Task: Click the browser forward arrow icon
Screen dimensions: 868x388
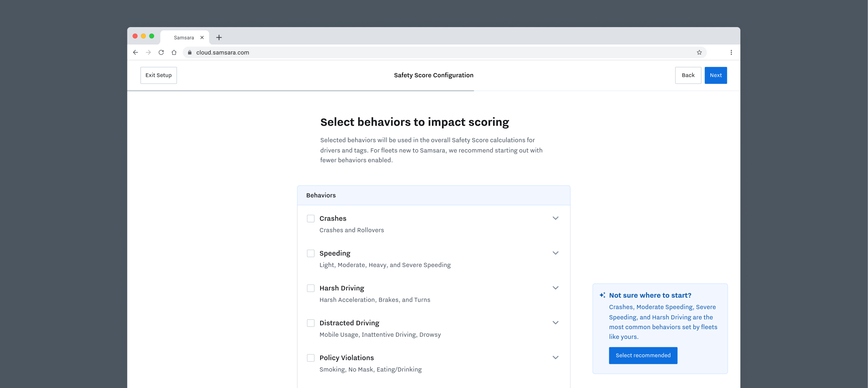Action: tap(148, 52)
